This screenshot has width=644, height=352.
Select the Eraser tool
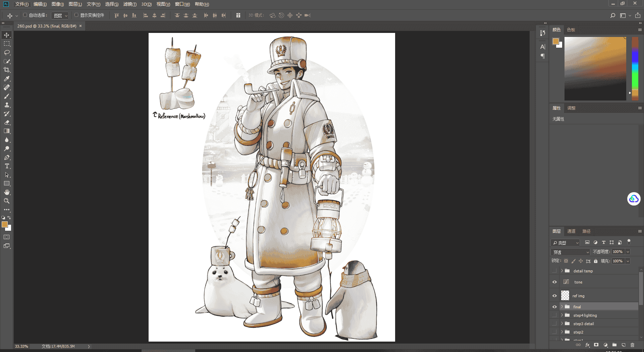pyautogui.click(x=7, y=122)
